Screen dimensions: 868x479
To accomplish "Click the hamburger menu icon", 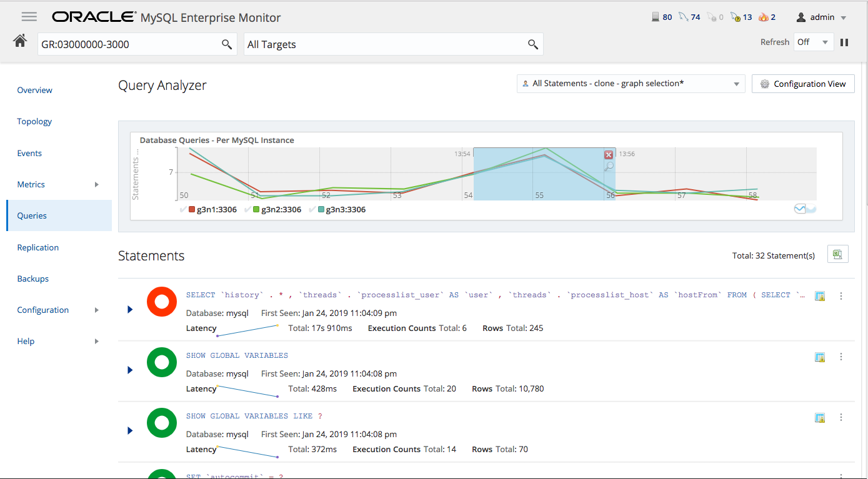I will click(x=29, y=17).
